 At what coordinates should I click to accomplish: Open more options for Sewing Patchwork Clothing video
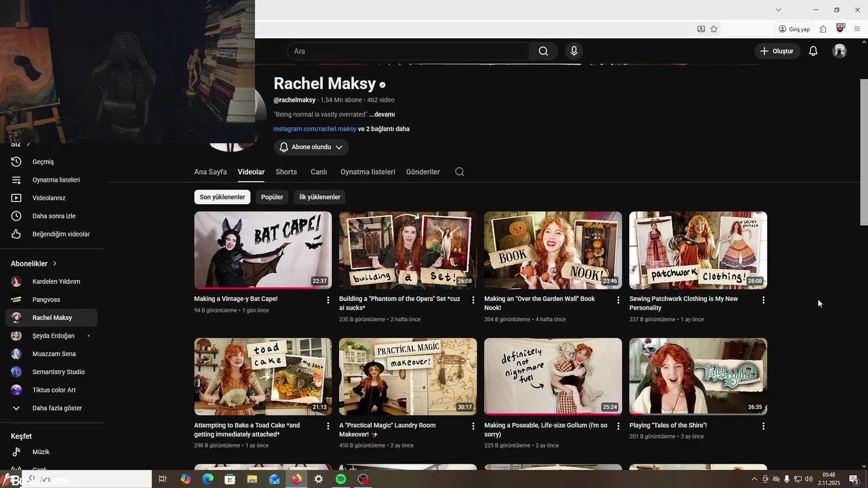(764, 300)
